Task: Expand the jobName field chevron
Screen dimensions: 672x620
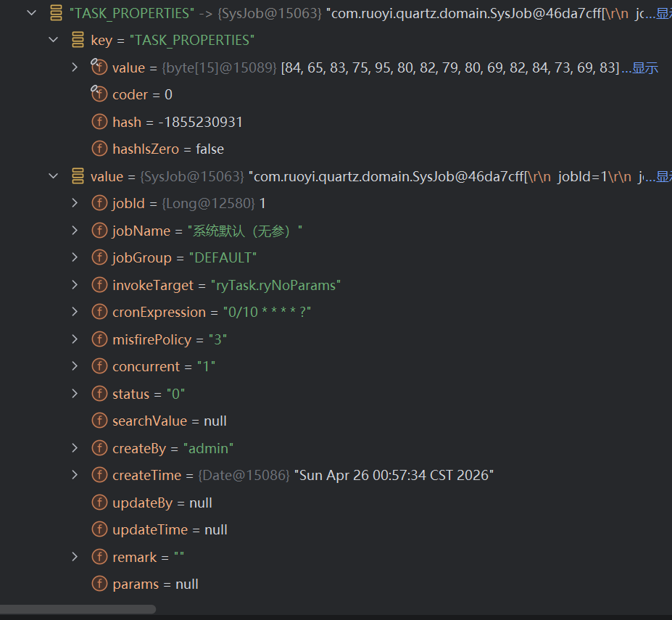Action: [75, 231]
